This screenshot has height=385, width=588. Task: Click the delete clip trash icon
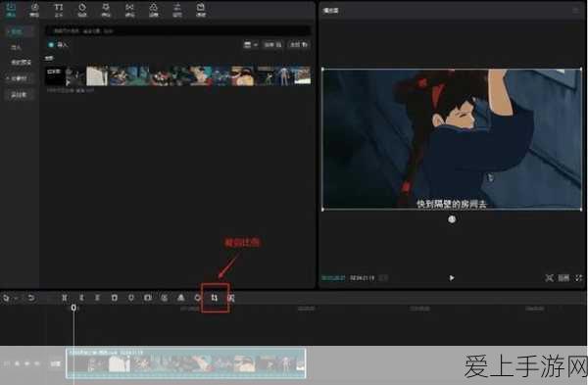(x=115, y=298)
